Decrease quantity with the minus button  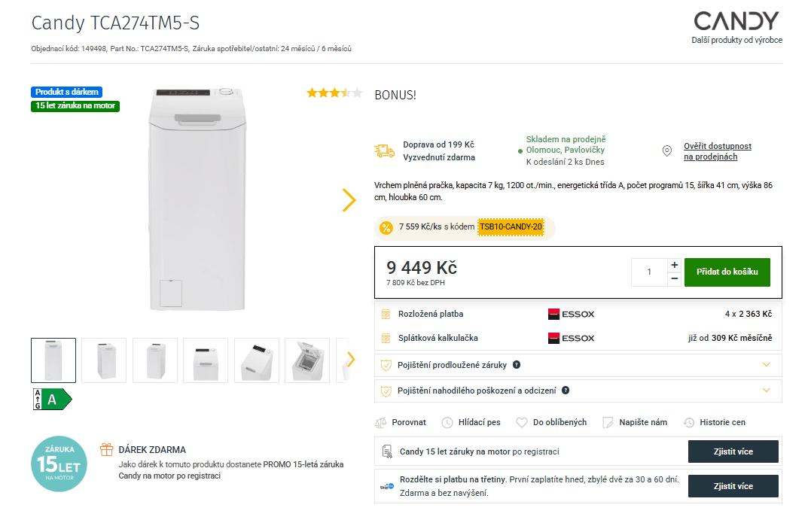pos(674,278)
